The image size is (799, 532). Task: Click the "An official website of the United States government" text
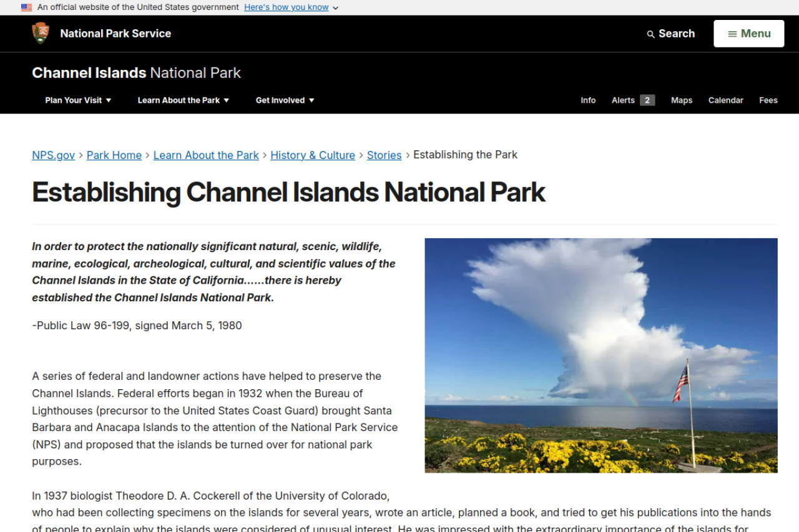138,7
